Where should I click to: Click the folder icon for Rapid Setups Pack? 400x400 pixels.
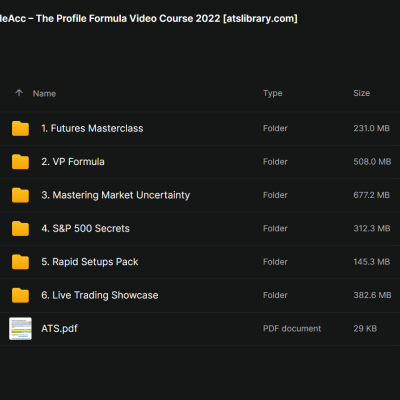(20, 262)
